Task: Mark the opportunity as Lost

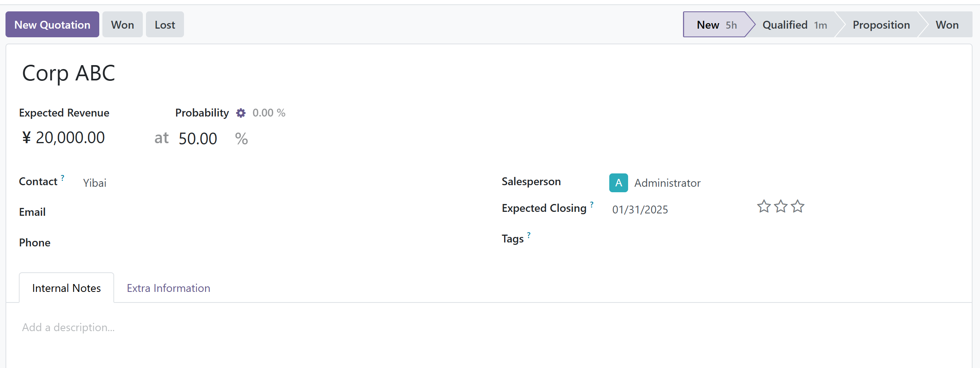Action: 165,25
